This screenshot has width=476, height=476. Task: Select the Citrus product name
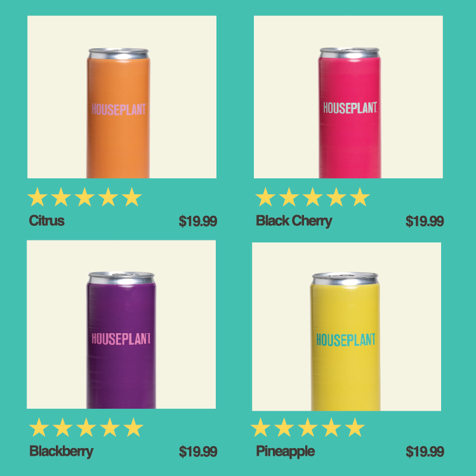[47, 221]
